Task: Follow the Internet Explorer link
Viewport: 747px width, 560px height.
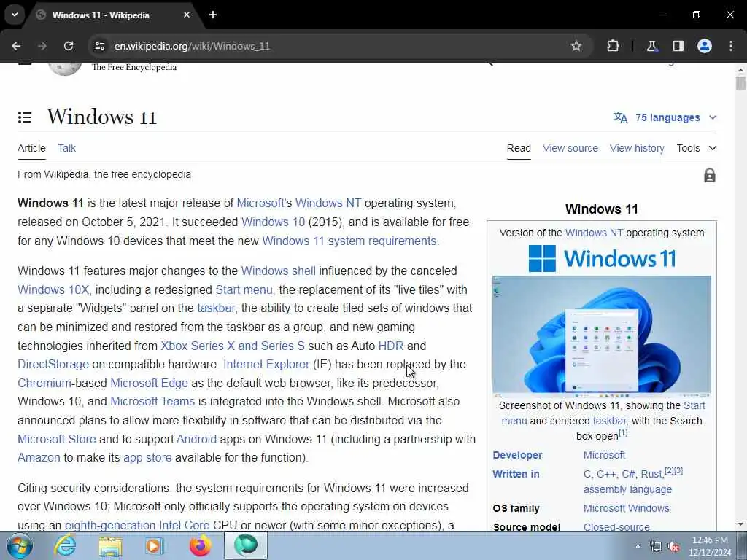Action: coord(266,365)
